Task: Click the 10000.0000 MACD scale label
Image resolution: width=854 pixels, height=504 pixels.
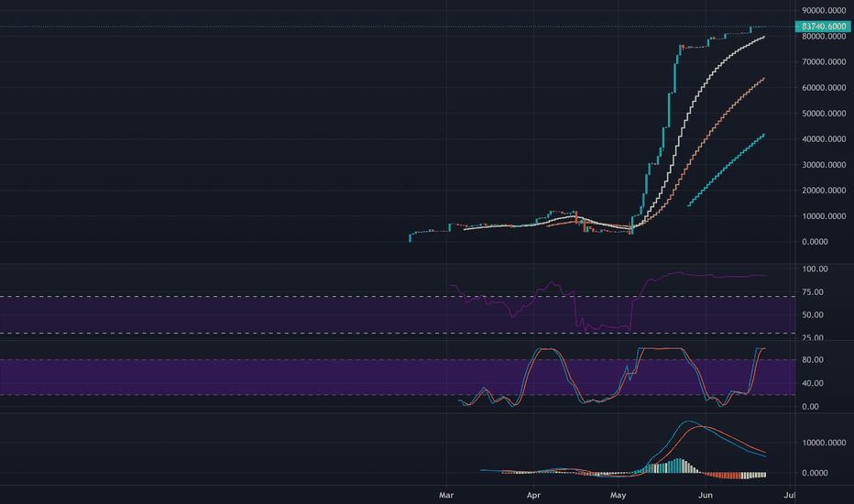Action: 824,443
